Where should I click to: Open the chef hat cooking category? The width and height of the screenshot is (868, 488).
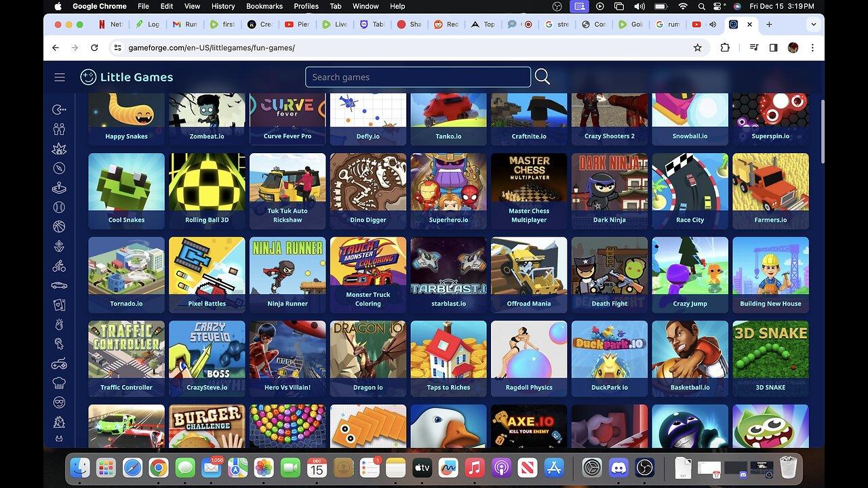coord(60,383)
